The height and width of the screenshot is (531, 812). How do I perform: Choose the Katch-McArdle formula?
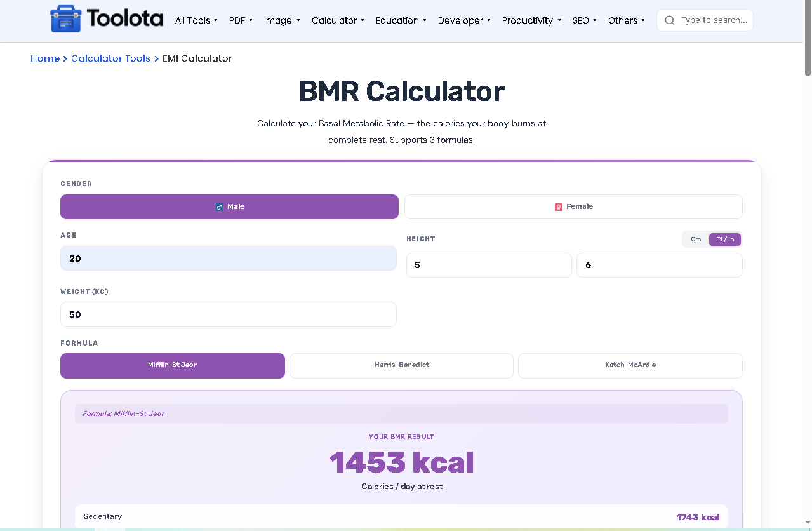click(x=630, y=365)
